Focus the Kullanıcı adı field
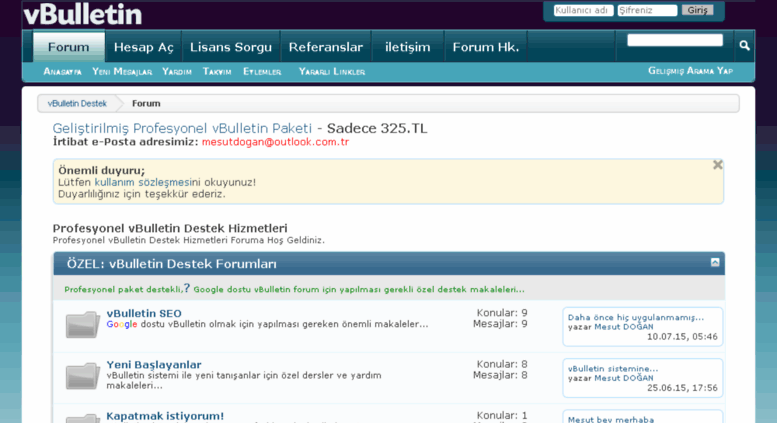 (583, 10)
